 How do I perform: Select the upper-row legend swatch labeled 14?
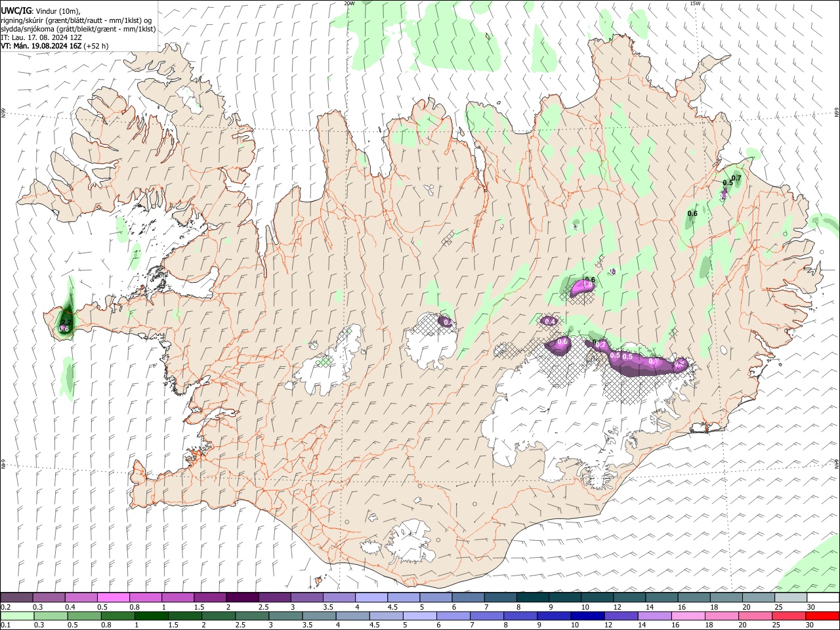click(661, 598)
